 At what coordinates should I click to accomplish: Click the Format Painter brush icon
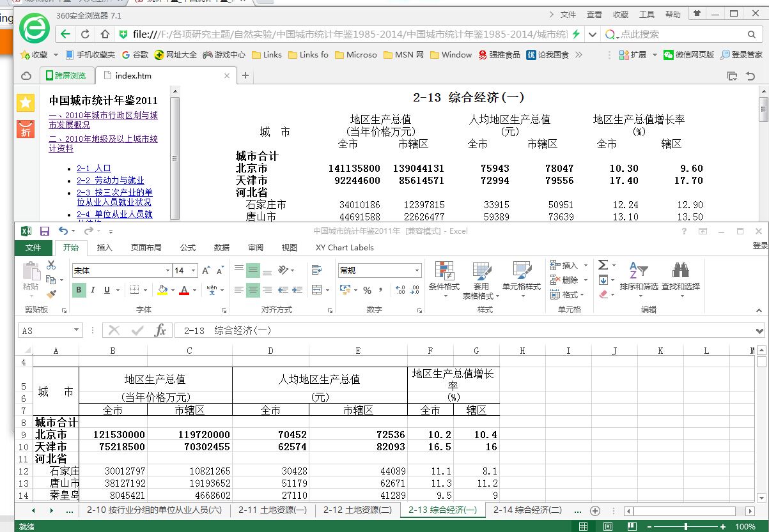(51, 294)
